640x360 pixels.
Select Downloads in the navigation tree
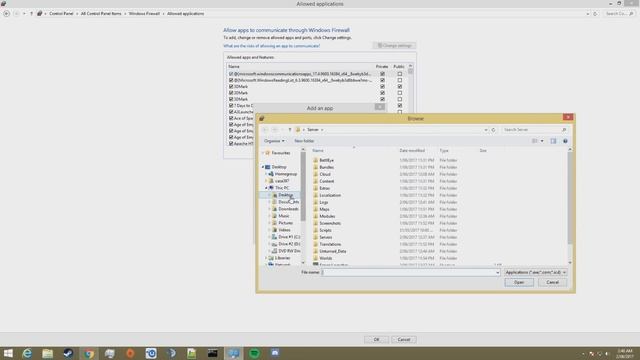point(288,209)
